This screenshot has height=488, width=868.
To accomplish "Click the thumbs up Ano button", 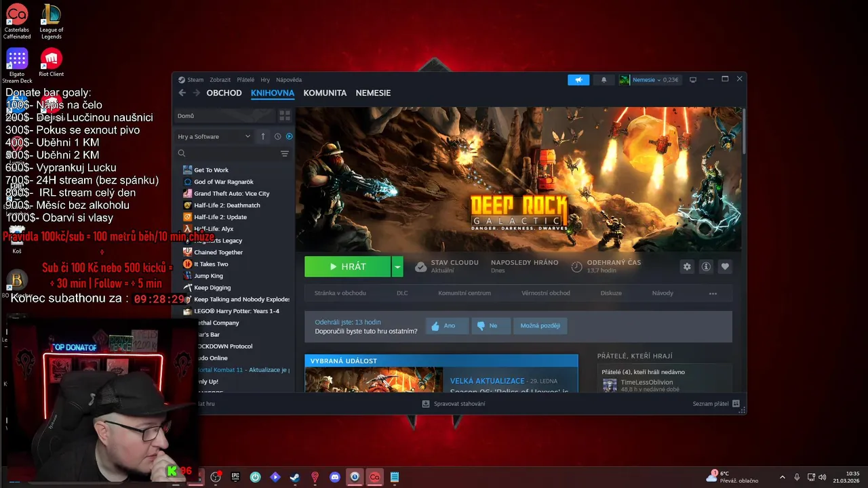I will click(447, 326).
